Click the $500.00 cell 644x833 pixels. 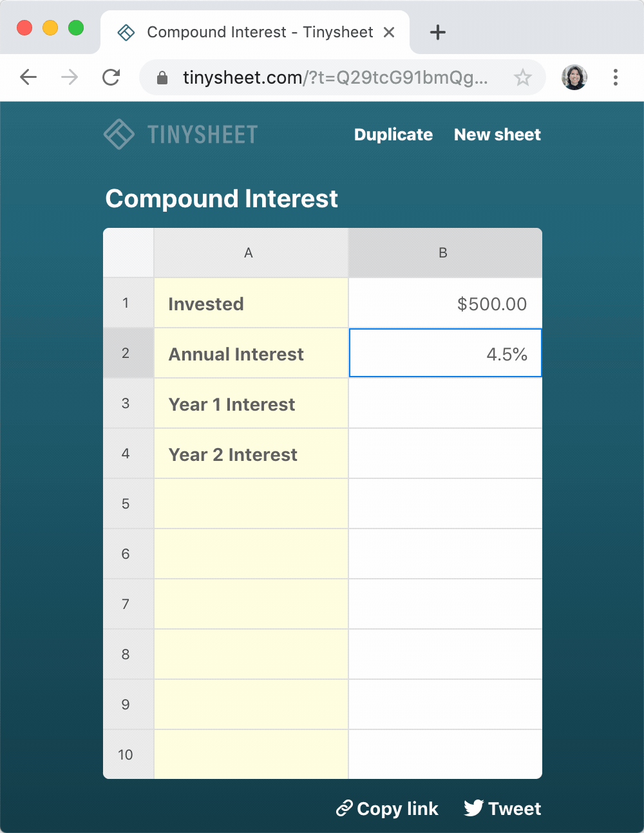[x=445, y=304]
